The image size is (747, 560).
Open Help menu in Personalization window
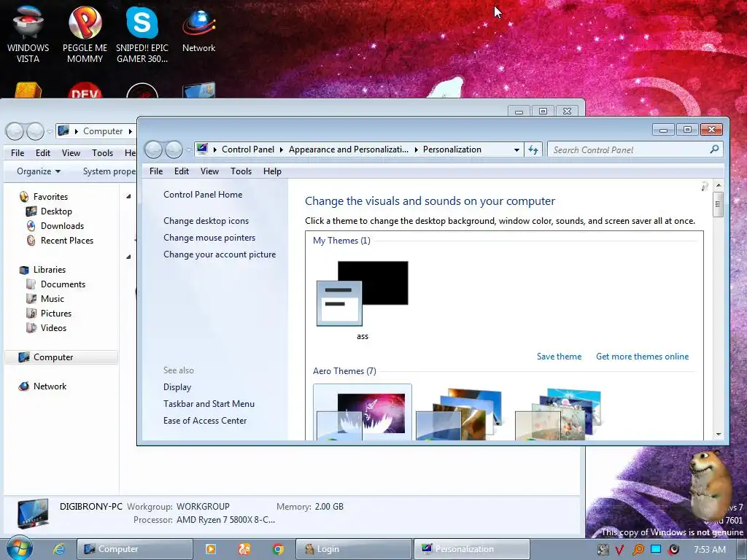point(272,171)
